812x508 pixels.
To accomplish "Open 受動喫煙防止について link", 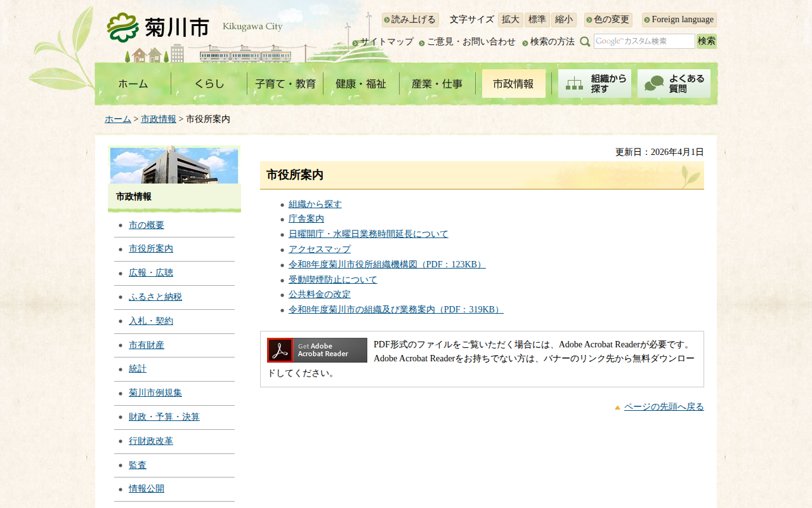I will (x=333, y=280).
